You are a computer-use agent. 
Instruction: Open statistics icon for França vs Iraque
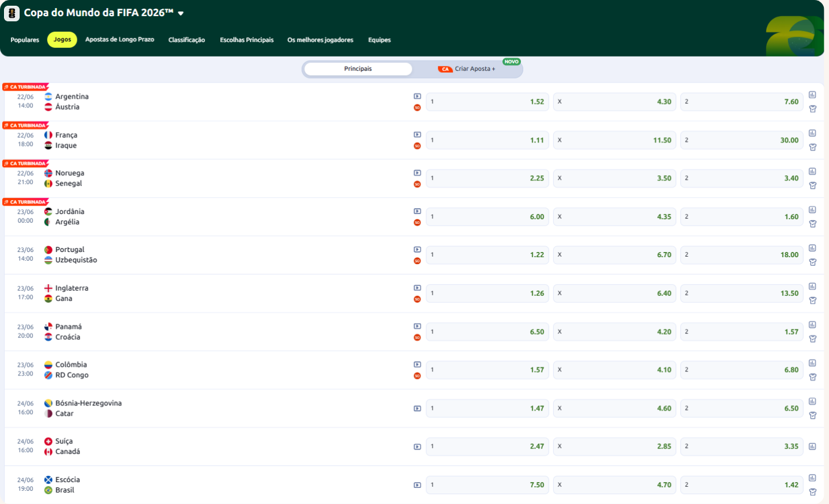pyautogui.click(x=812, y=133)
